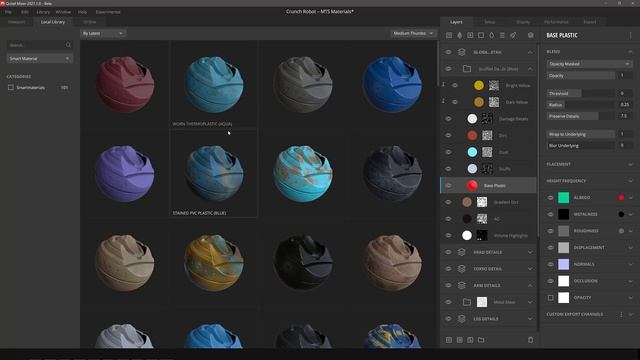The width and height of the screenshot is (640, 360).
Task: Click the first icon in bottom layer toolbar
Action: click(x=449, y=340)
